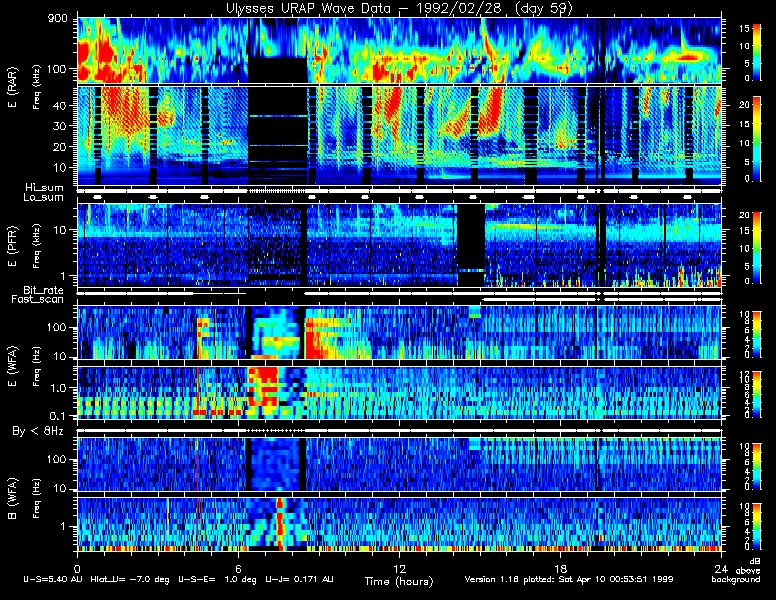Click the top RAR color bar scaled 0 to 15
This screenshot has width=776, height=600.
[x=757, y=52]
